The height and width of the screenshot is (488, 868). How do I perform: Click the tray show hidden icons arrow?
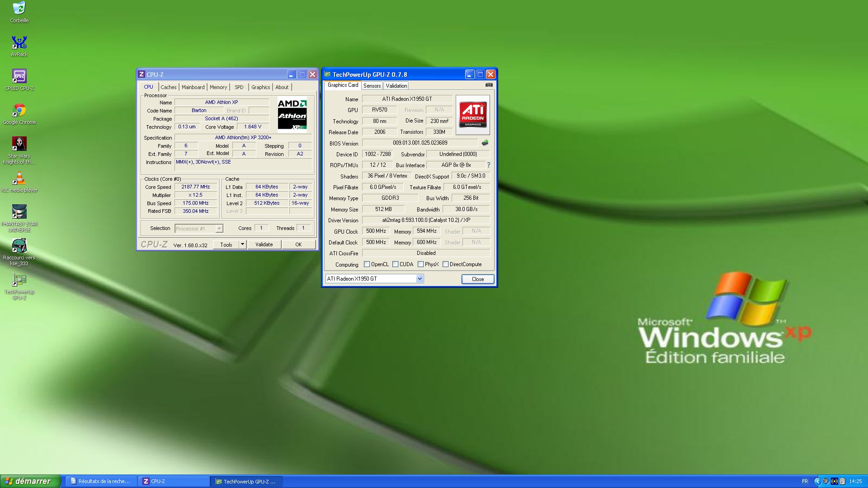(817, 481)
